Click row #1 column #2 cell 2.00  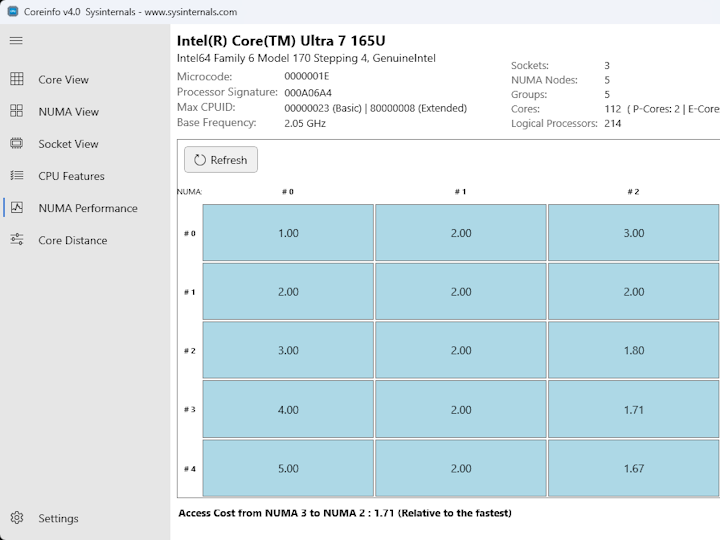click(x=634, y=292)
